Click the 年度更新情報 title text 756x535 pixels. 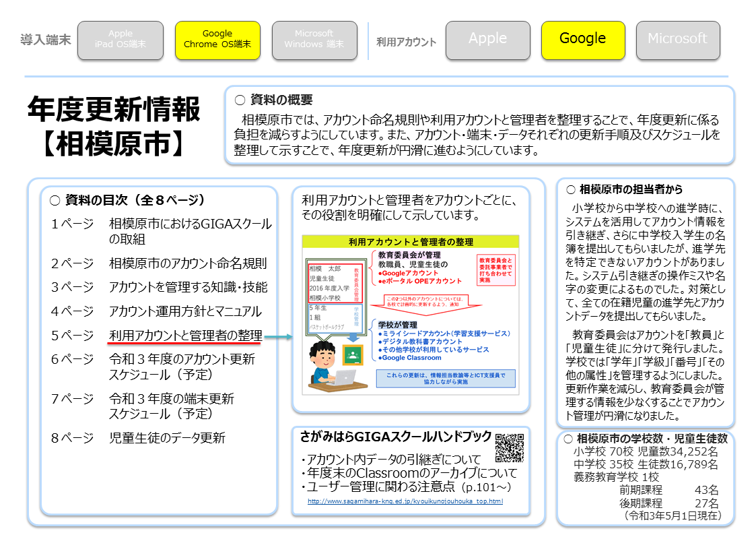(114, 109)
